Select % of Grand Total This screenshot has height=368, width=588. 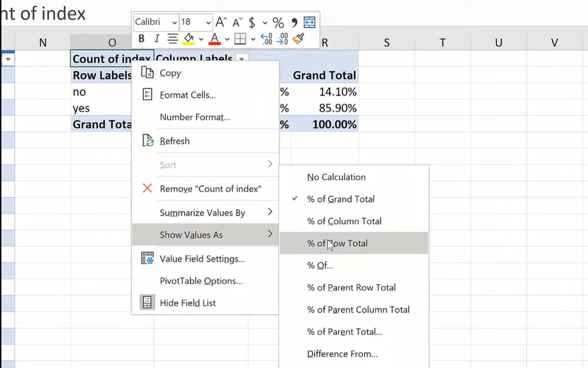[354, 199]
